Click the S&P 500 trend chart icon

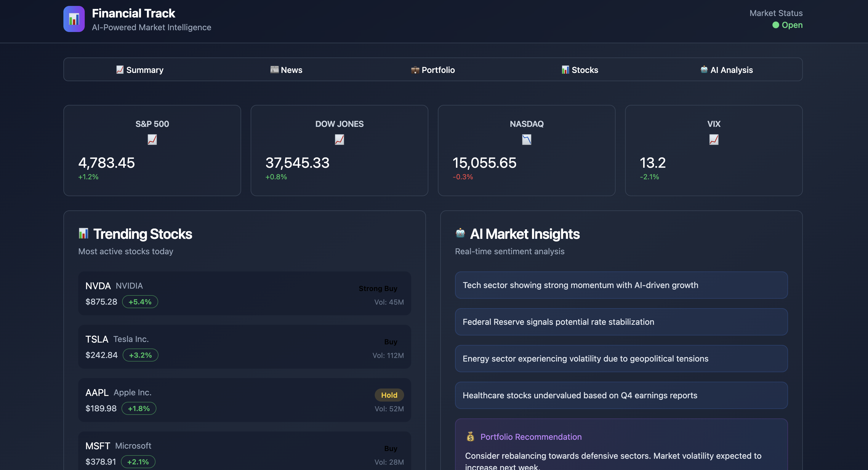pyautogui.click(x=152, y=139)
